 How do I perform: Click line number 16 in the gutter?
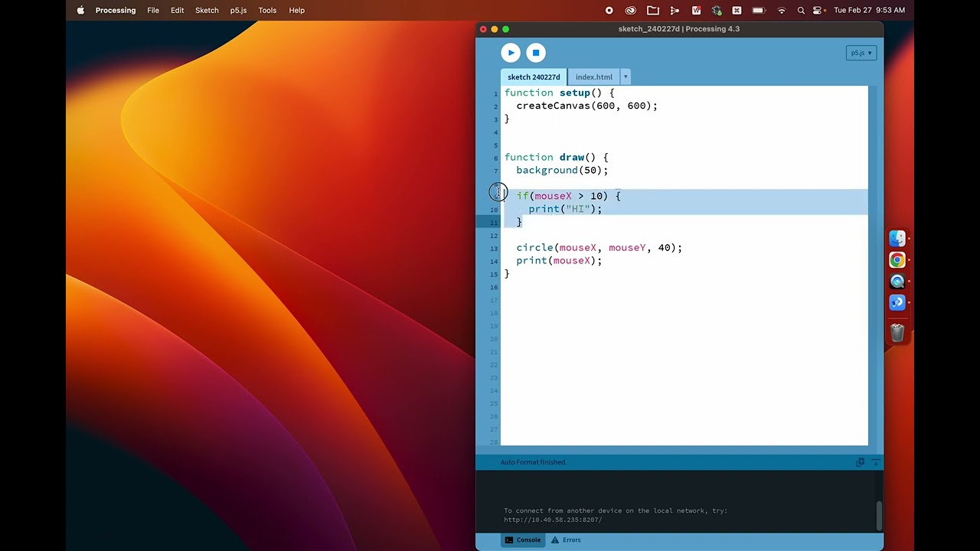coord(494,288)
